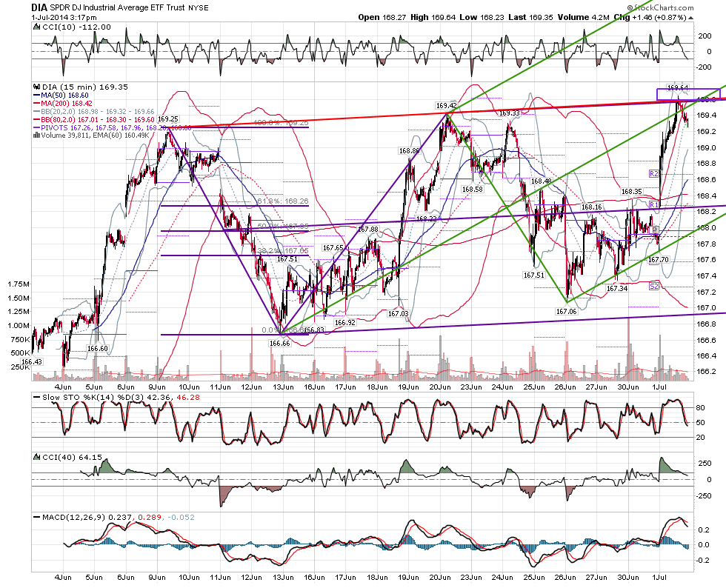Click the purple PIVOTS legend line
This screenshot has width=726, height=588.
tap(37, 127)
